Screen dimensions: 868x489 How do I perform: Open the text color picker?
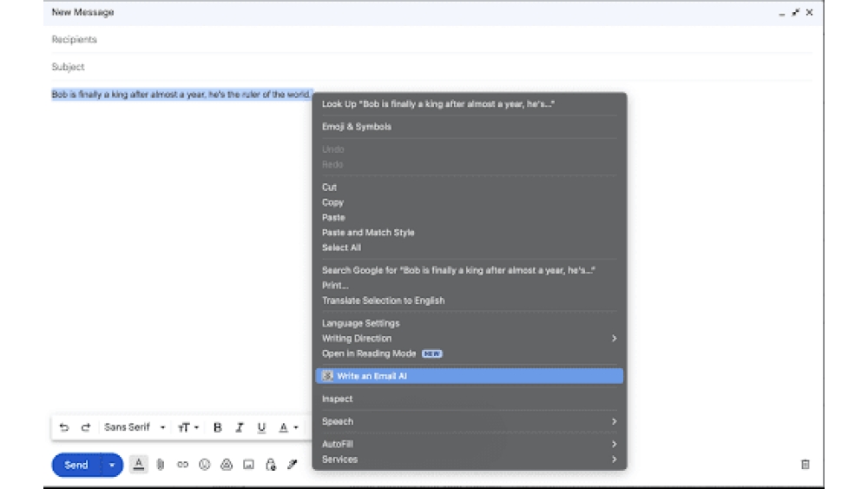click(x=288, y=427)
